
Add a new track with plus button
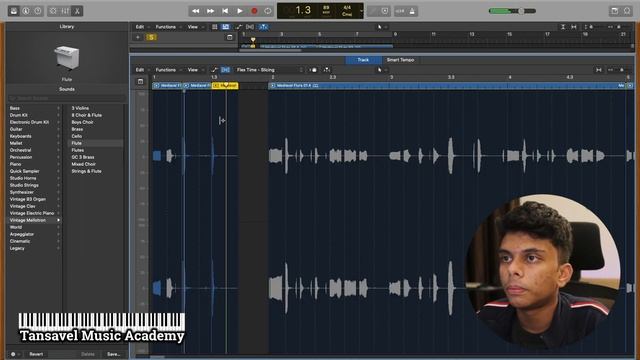point(138,37)
